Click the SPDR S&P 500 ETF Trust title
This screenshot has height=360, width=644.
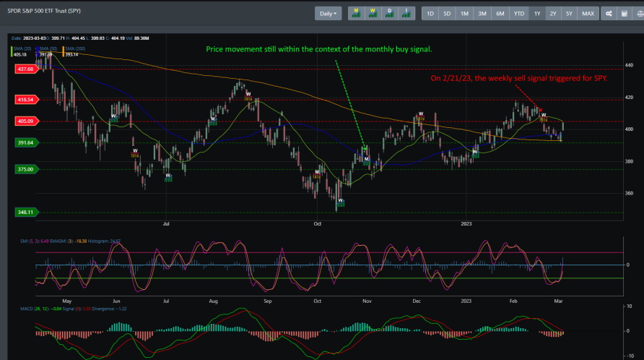(44, 11)
